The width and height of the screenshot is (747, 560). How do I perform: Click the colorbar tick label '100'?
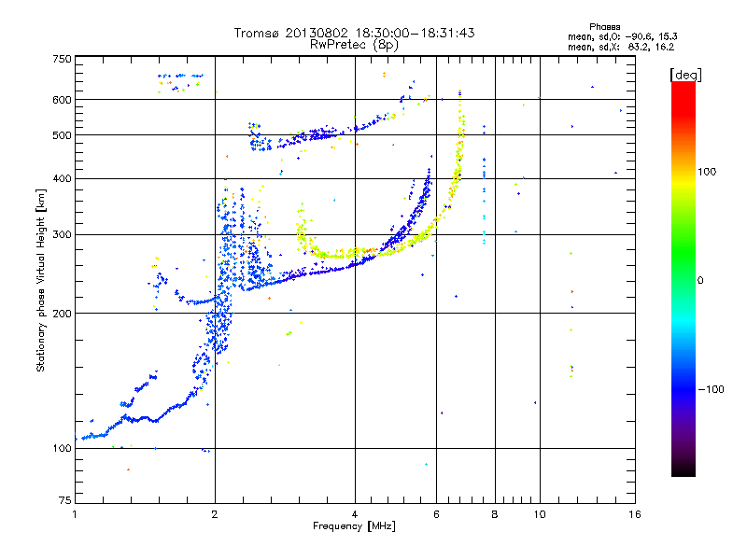[707, 172]
